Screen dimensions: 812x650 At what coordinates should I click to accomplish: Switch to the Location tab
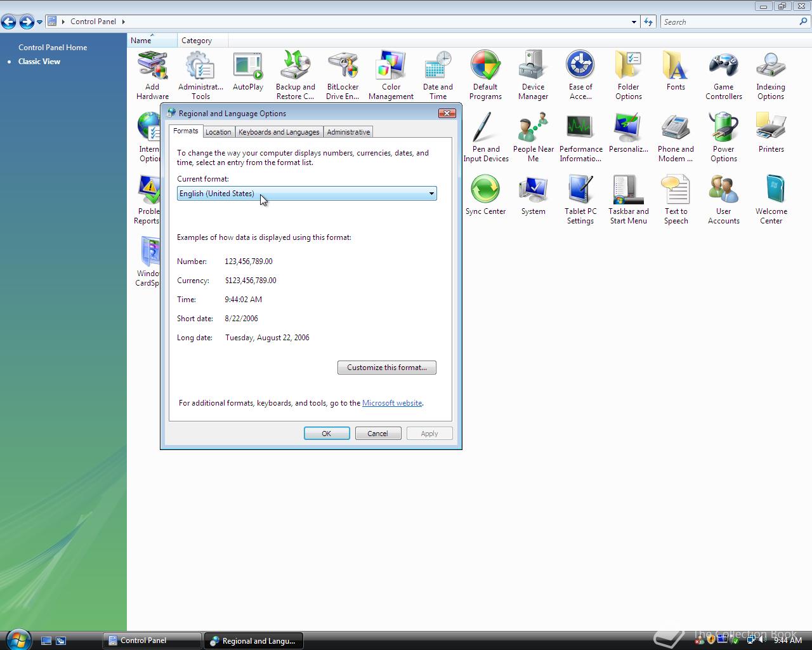(218, 132)
